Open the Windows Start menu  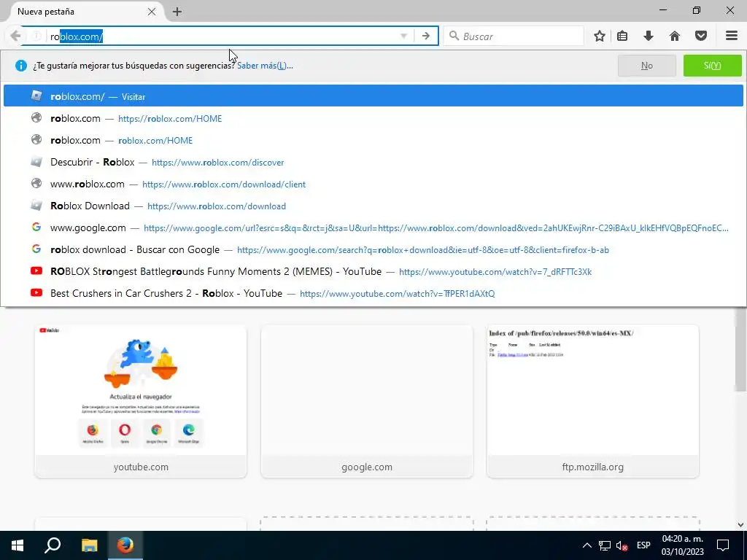click(x=18, y=545)
